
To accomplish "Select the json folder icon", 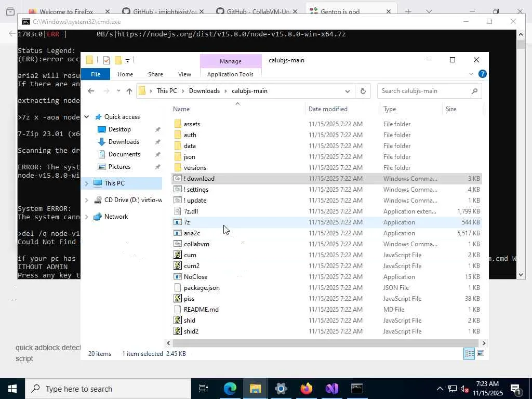I will pos(178,156).
